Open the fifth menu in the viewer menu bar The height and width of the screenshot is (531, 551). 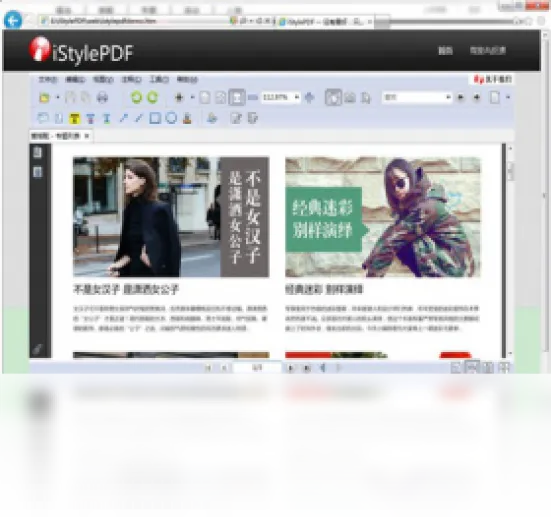coord(159,79)
